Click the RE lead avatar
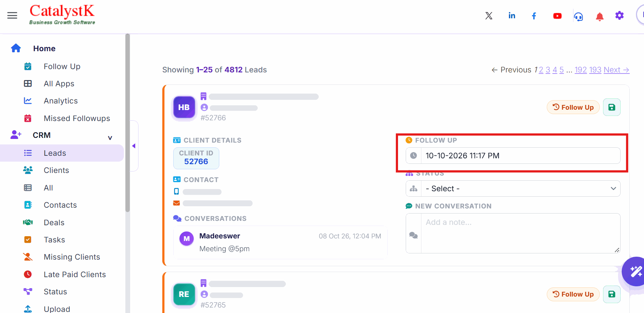 [x=184, y=294]
